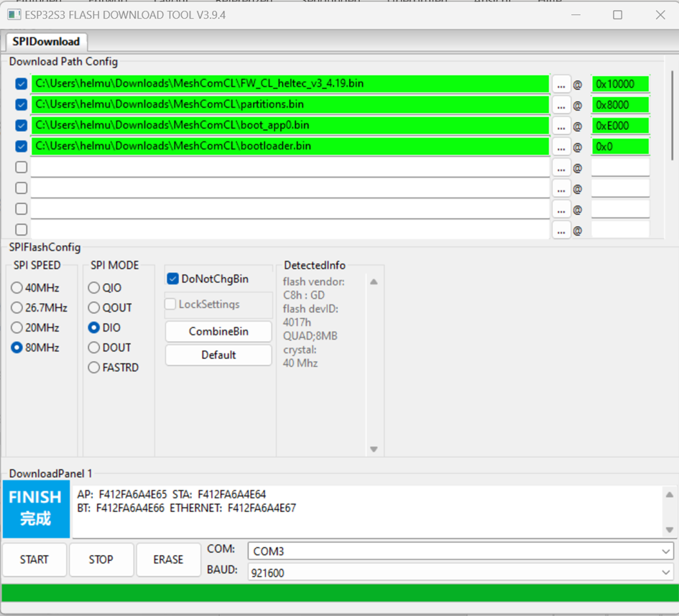Click the CombineBin button
The height and width of the screenshot is (616, 679).
click(x=218, y=332)
